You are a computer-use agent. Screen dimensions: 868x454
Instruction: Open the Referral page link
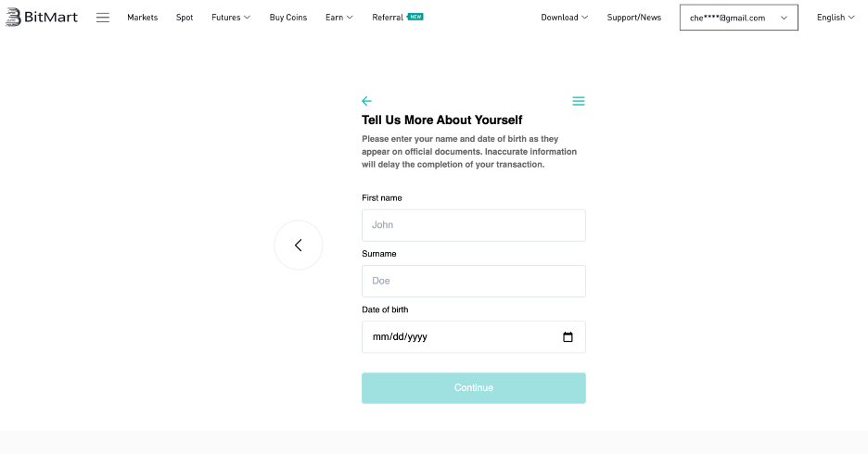point(388,18)
